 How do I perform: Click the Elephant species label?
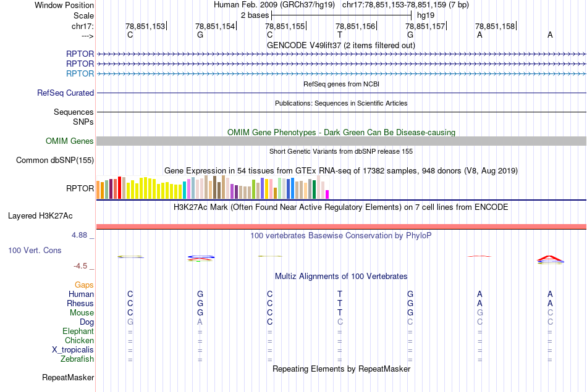pos(78,332)
